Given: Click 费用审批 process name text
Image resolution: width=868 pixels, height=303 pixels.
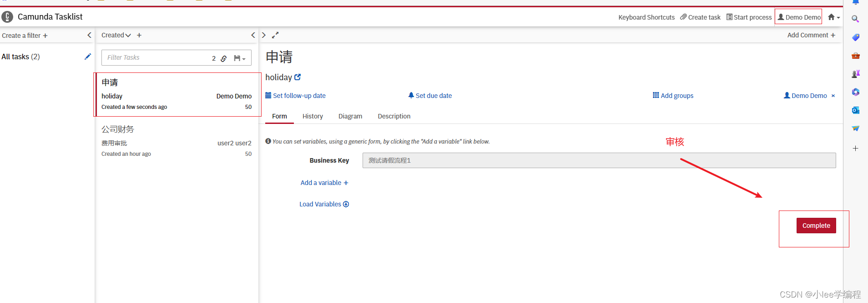Looking at the screenshot, I should tap(114, 143).
